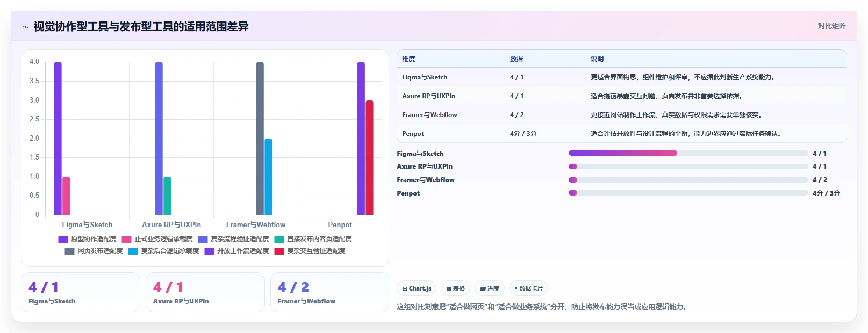
Task: Click the short teal bar above Axure RP与UXPin
Action: 167,196
